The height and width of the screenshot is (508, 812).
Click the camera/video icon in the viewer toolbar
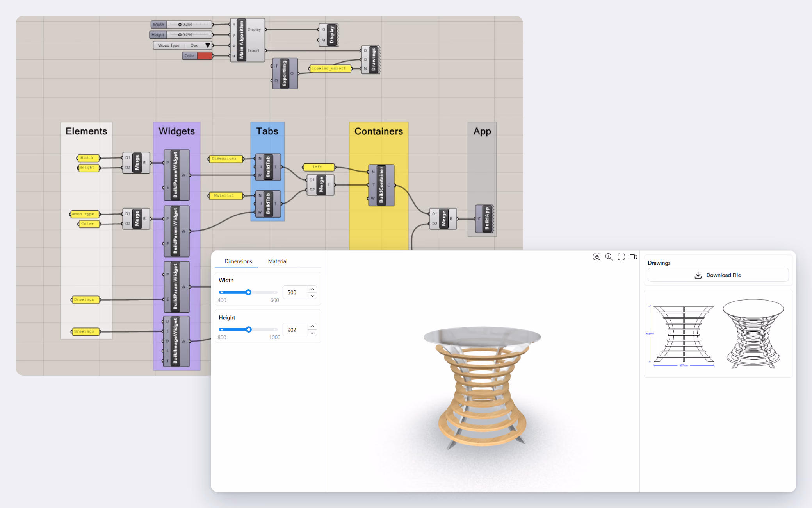pyautogui.click(x=633, y=257)
